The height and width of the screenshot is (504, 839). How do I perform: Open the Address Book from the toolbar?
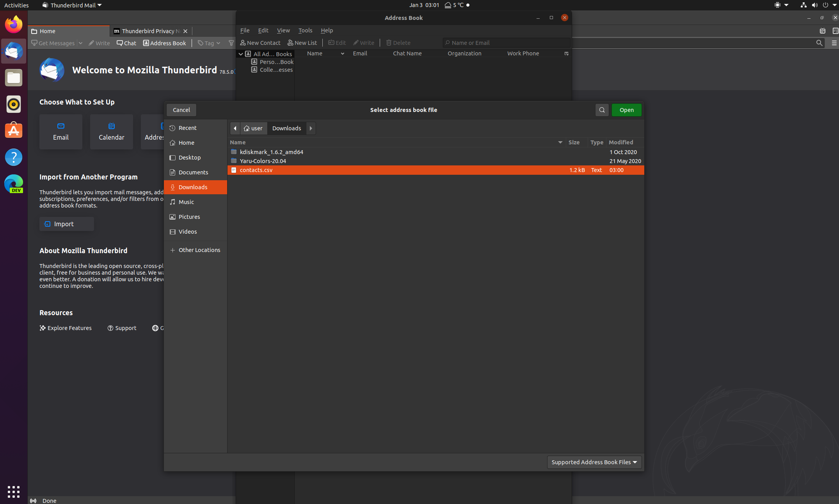[x=164, y=43]
